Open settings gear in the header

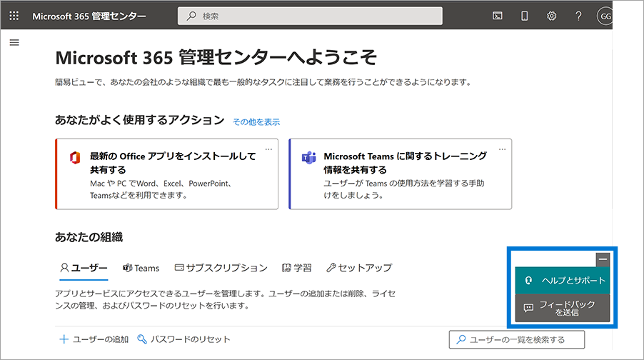point(552,16)
